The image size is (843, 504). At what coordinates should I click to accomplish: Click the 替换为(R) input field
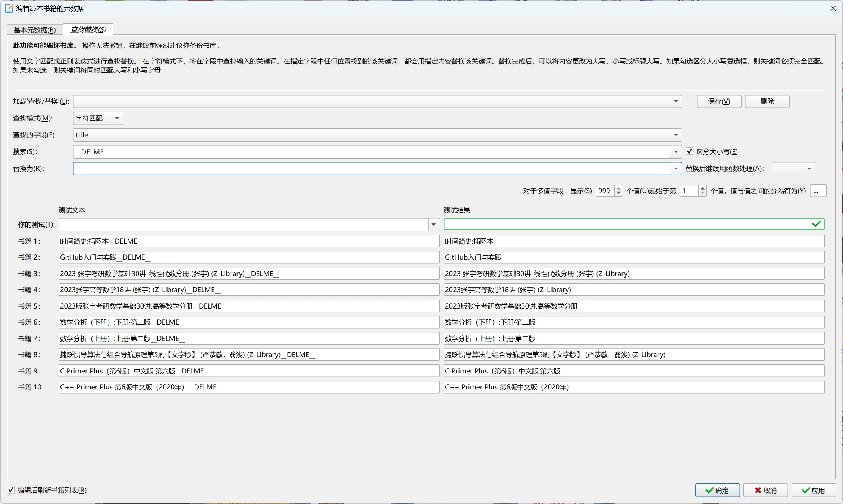[372, 169]
